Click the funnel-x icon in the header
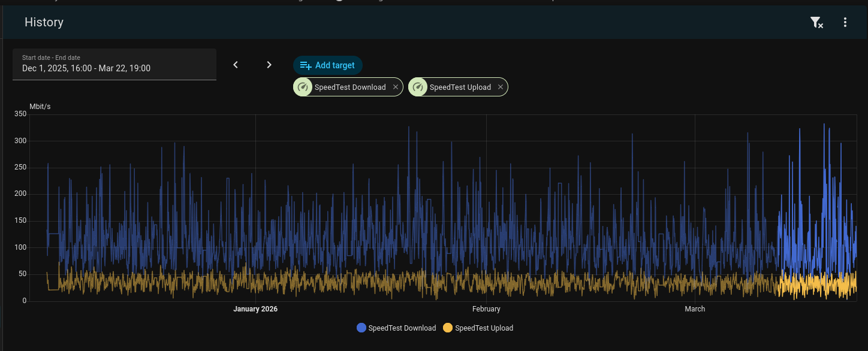 click(x=816, y=22)
